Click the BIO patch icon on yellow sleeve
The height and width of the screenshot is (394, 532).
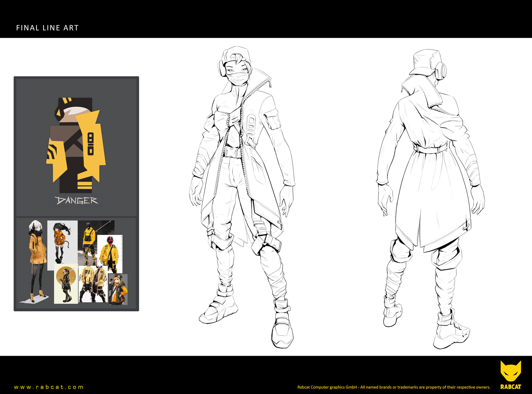[91, 144]
